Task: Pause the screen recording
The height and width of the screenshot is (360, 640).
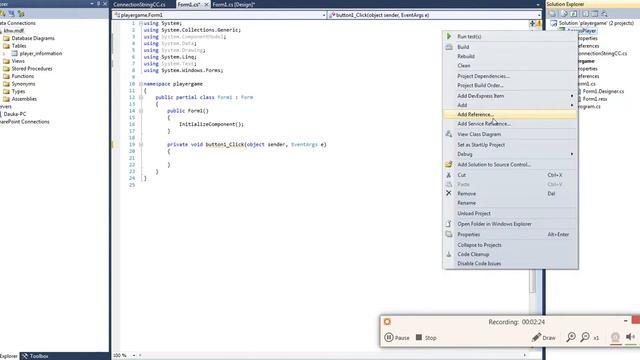Action: coord(397,338)
